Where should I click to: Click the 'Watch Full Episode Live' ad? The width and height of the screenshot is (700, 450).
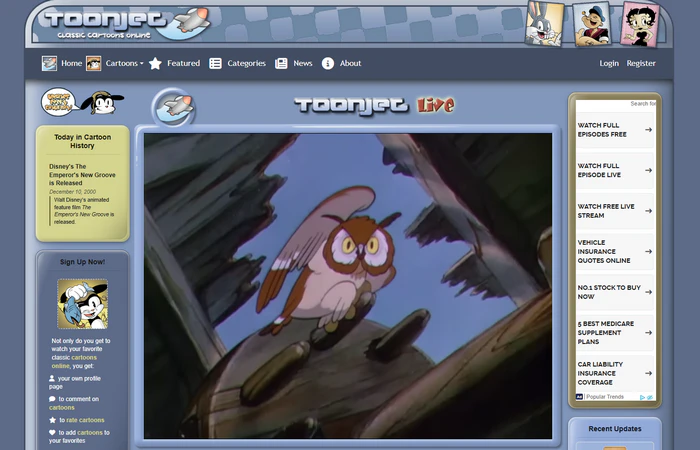tap(615, 171)
